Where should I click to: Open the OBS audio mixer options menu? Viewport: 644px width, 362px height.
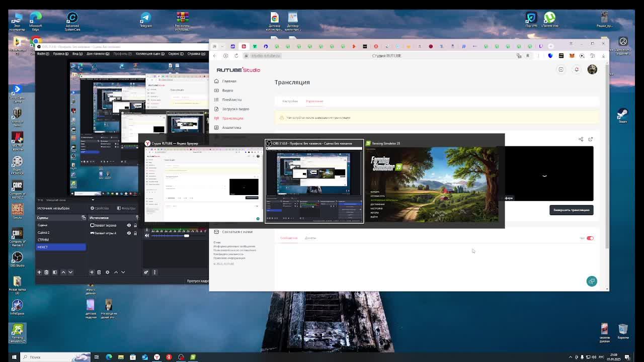click(x=154, y=272)
